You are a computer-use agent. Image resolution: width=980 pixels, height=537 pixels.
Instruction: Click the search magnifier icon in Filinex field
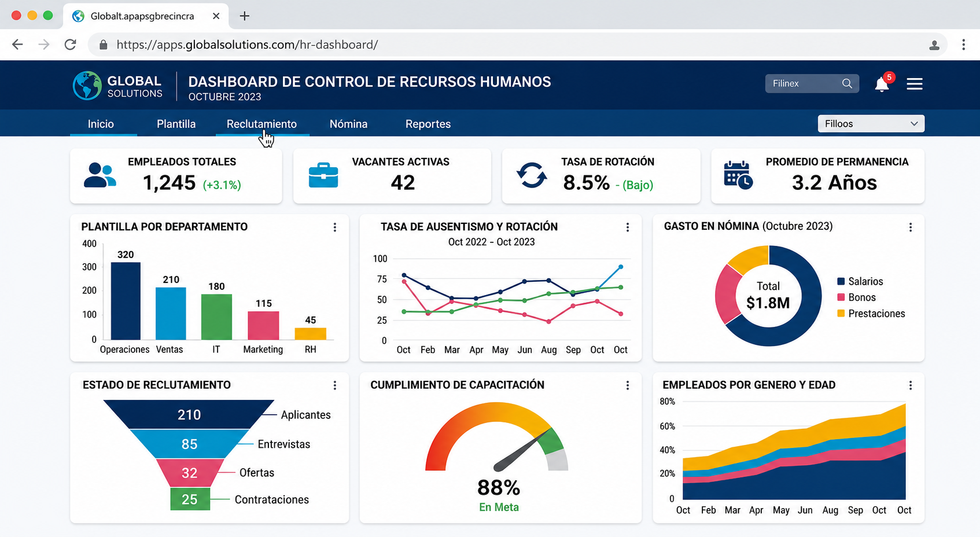click(847, 83)
